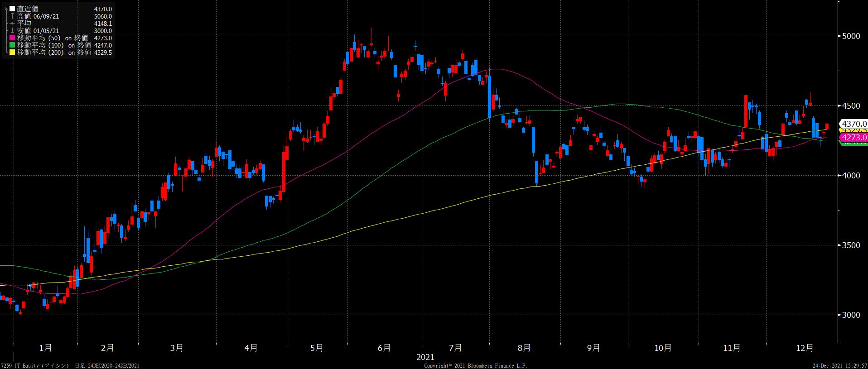Click the magenta 4273.0 axis price tag
The width and height of the screenshot is (868, 369).
coord(854,137)
